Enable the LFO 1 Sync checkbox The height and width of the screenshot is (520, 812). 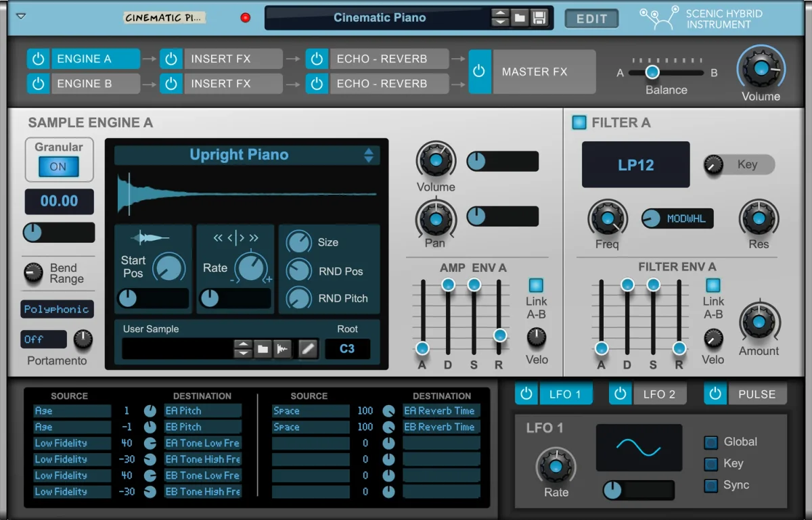pos(710,486)
